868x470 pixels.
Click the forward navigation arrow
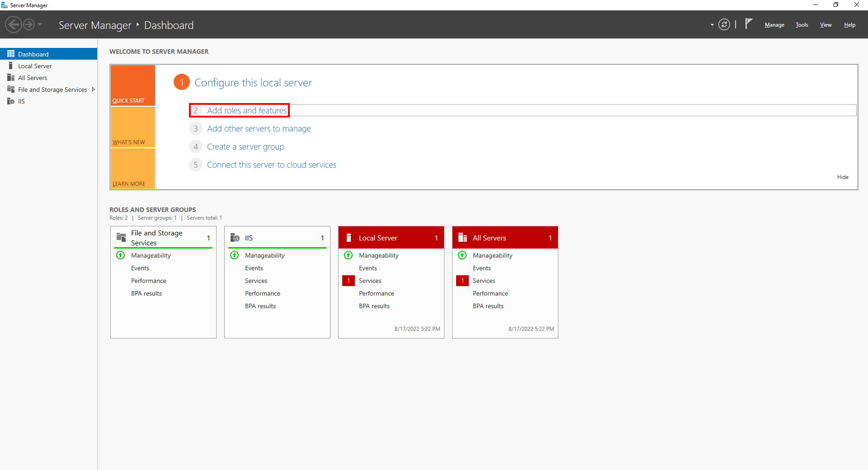tap(29, 24)
